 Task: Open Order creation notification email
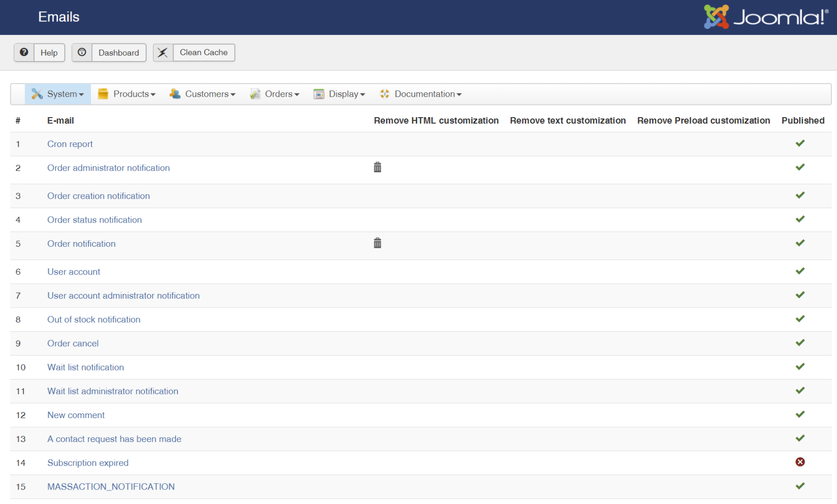[98, 196]
